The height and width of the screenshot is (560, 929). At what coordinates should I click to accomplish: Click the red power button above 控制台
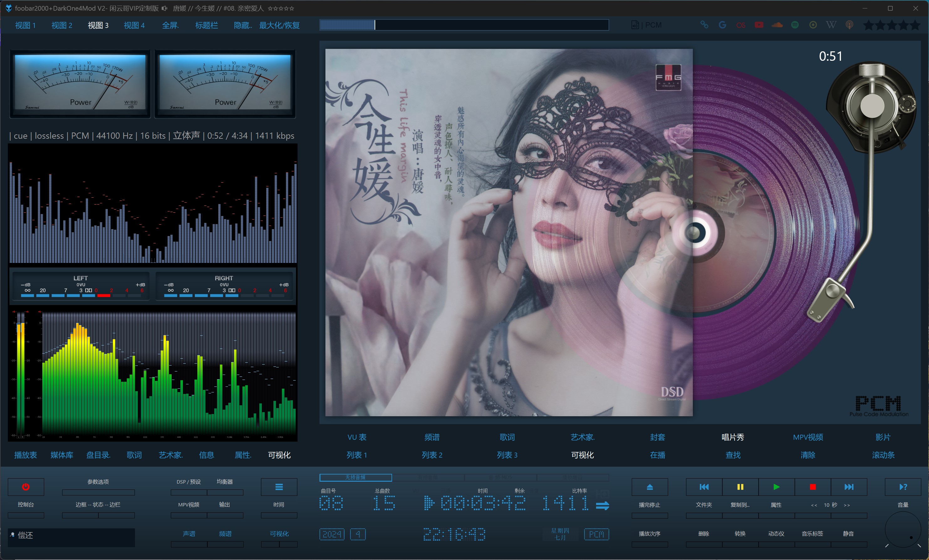(x=26, y=487)
